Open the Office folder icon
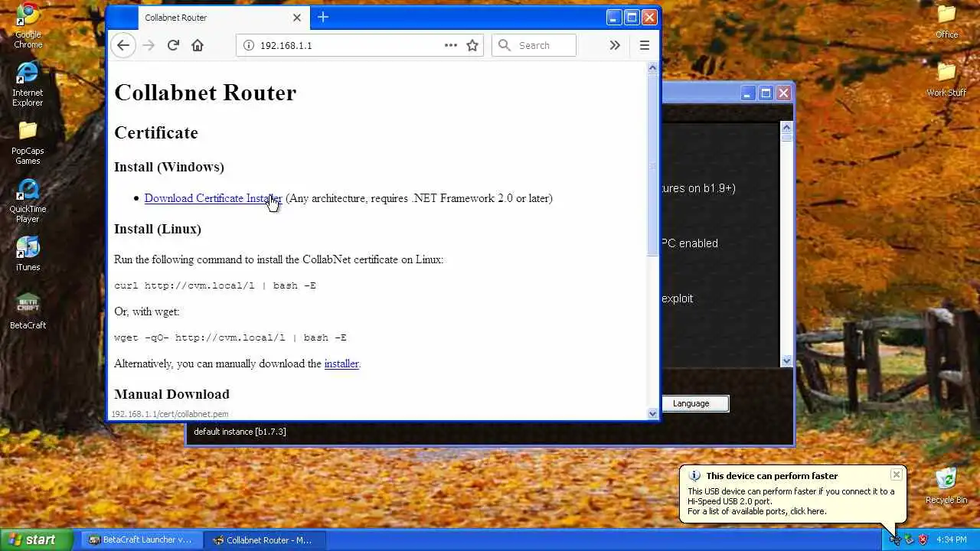Viewport: 980px width, 551px height. (x=947, y=21)
